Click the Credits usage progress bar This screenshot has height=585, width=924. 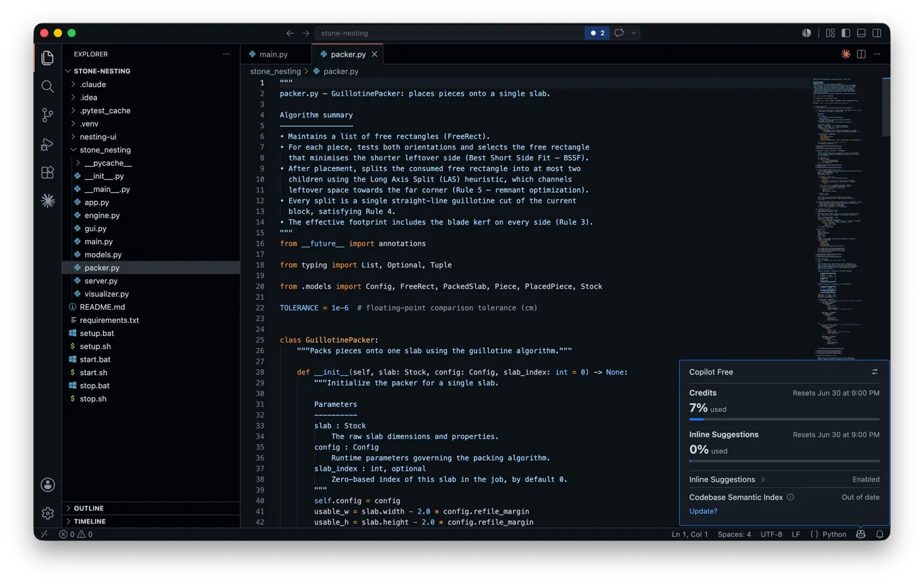(x=784, y=419)
